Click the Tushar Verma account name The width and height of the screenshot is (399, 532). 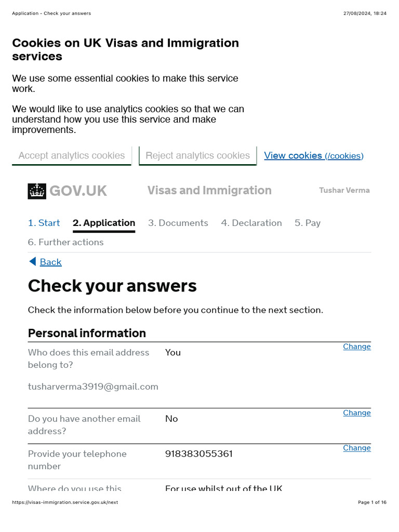point(344,190)
